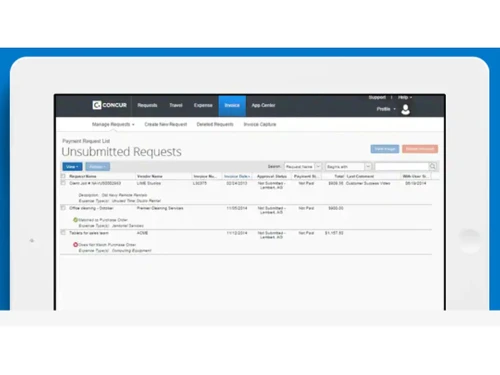Click the Customer Success Video comment

368,183
